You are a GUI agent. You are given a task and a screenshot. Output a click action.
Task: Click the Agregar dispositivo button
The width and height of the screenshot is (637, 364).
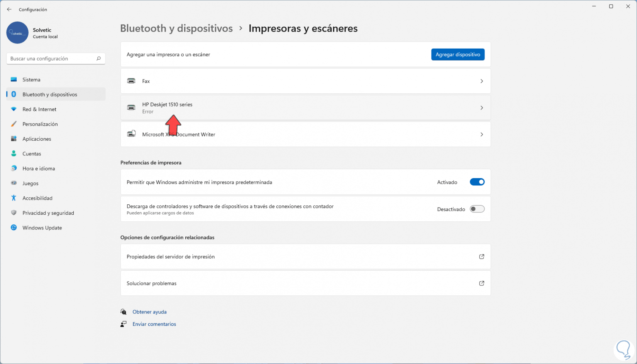457,54
